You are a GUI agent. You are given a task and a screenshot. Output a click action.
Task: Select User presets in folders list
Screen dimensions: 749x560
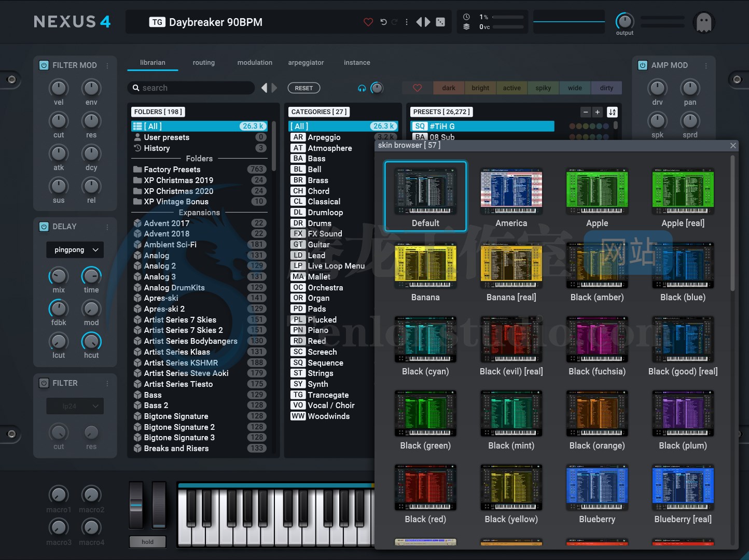tap(200, 137)
